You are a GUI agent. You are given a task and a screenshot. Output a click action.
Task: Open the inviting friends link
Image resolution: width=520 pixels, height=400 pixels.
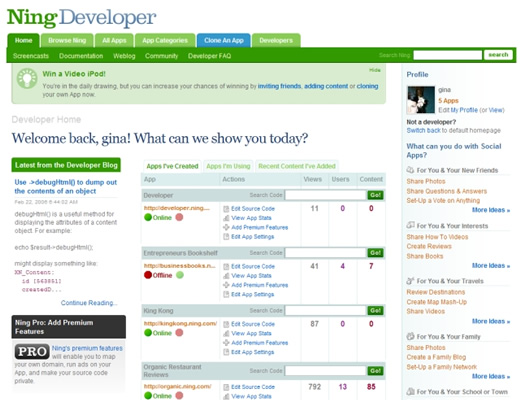(x=279, y=86)
